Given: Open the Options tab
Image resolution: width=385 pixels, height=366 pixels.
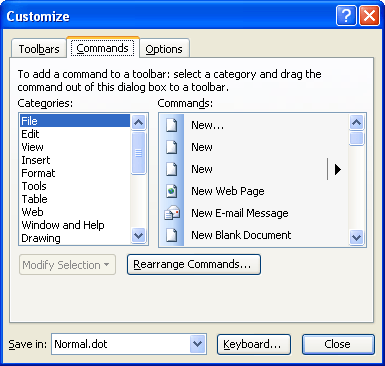Looking at the screenshot, I should 164,49.
